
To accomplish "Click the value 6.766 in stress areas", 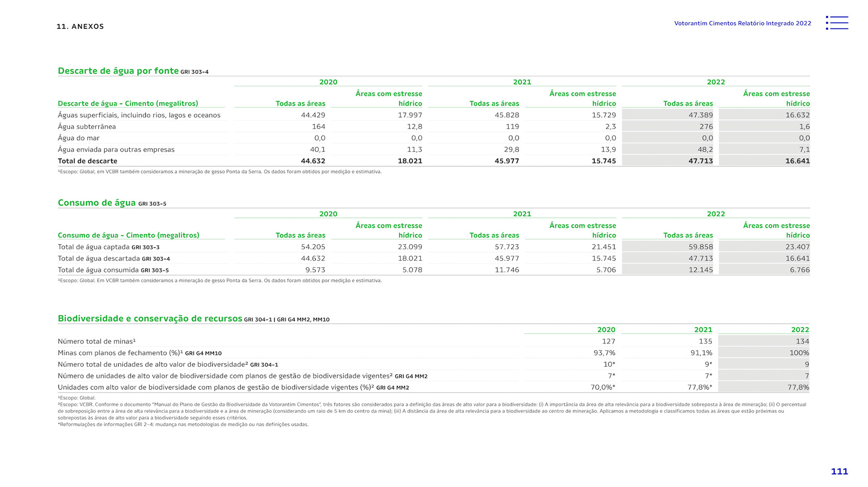I will (800, 270).
